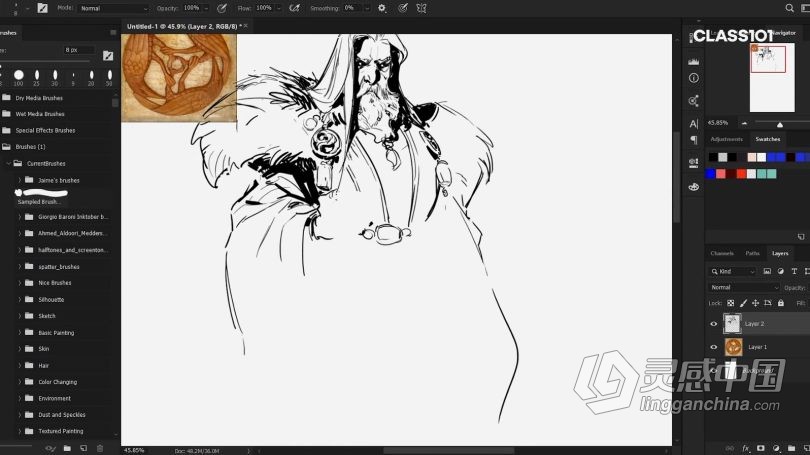Toggle pressure for size icon

click(403, 8)
